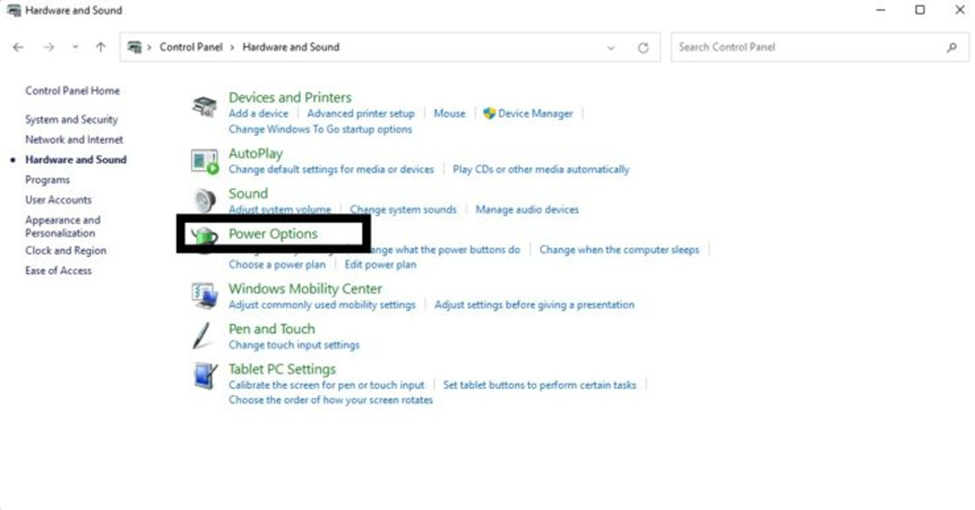The image size is (975, 510).
Task: Open Ease of Access category
Action: [x=58, y=271]
